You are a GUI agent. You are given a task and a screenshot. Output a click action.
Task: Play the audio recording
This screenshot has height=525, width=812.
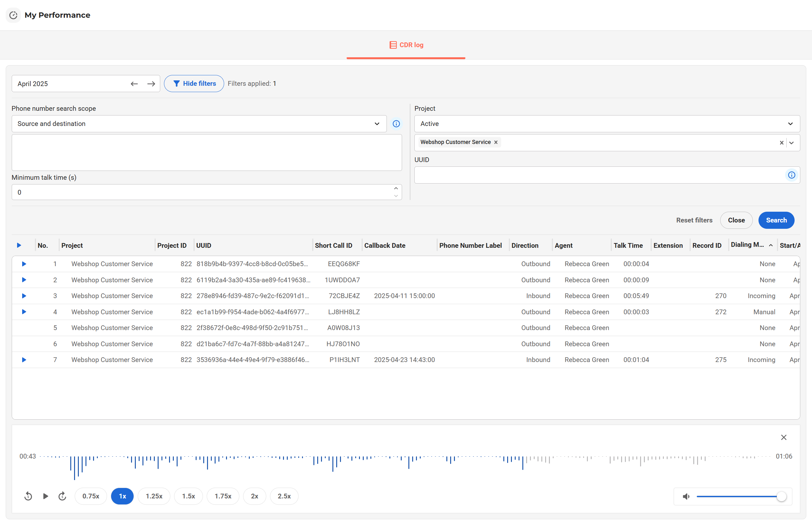45,497
